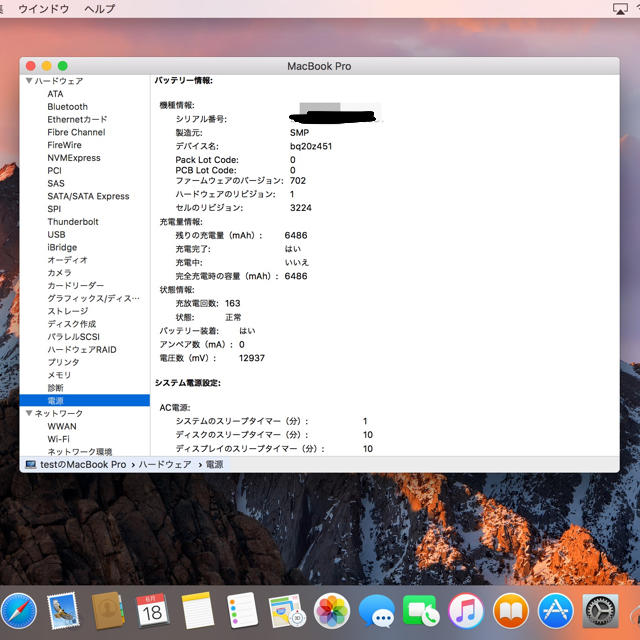
Task: Click testのMacBook Pro in path bar
Action: (83, 464)
